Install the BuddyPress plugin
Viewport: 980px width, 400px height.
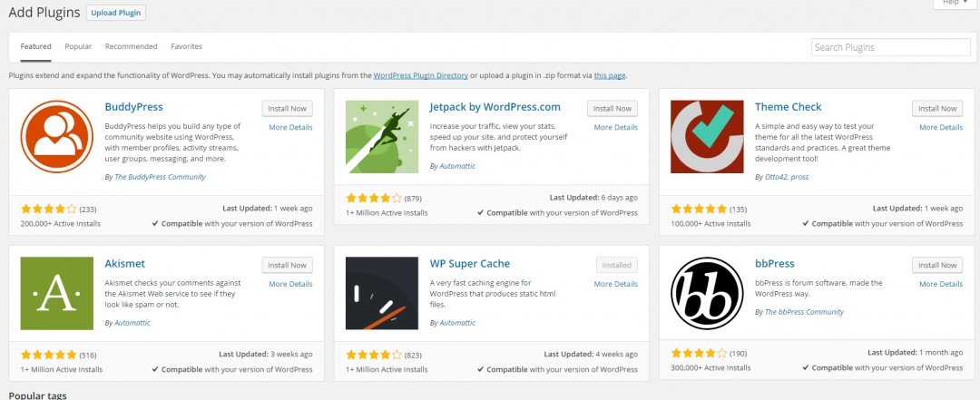[x=288, y=109]
